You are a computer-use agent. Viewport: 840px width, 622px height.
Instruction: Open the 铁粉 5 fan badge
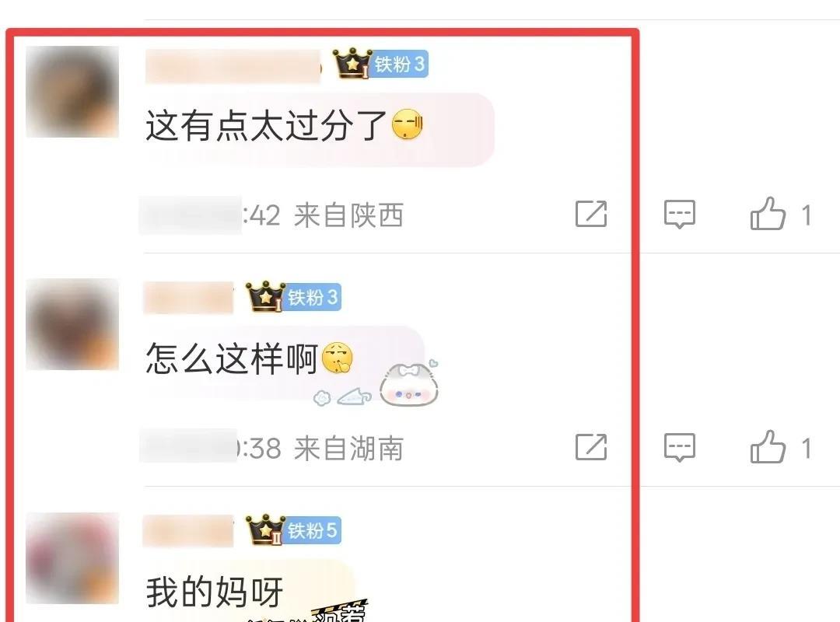tap(313, 530)
